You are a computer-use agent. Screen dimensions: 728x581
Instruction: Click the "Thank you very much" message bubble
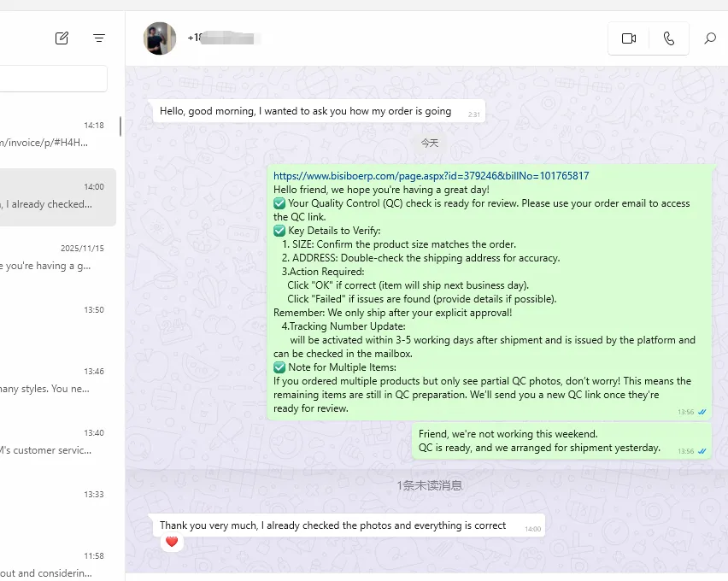(333, 525)
